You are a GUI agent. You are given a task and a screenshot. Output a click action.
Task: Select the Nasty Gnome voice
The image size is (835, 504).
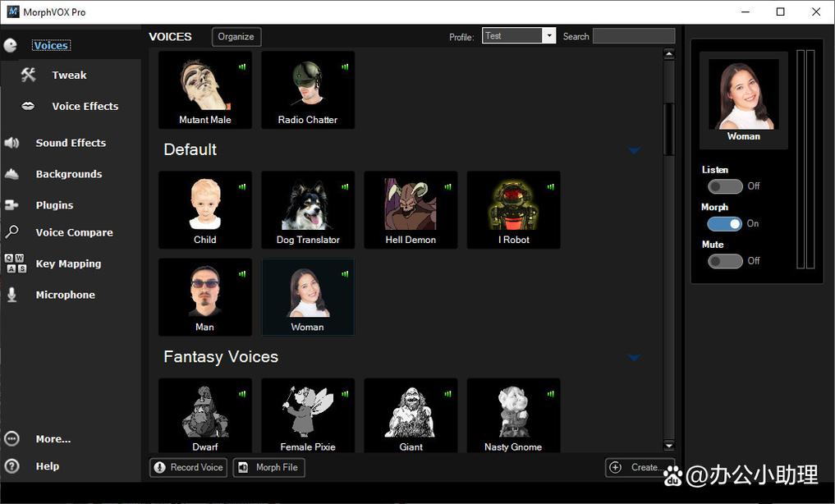(513, 415)
